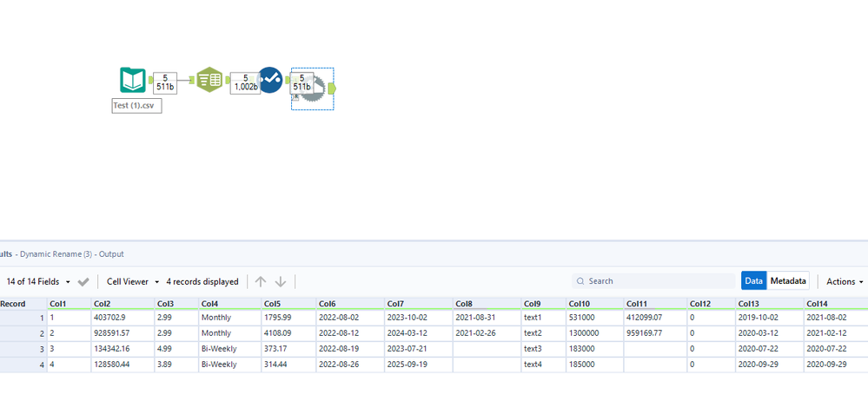Click cell value 403702.9
This screenshot has width=868, height=414.
point(123,318)
